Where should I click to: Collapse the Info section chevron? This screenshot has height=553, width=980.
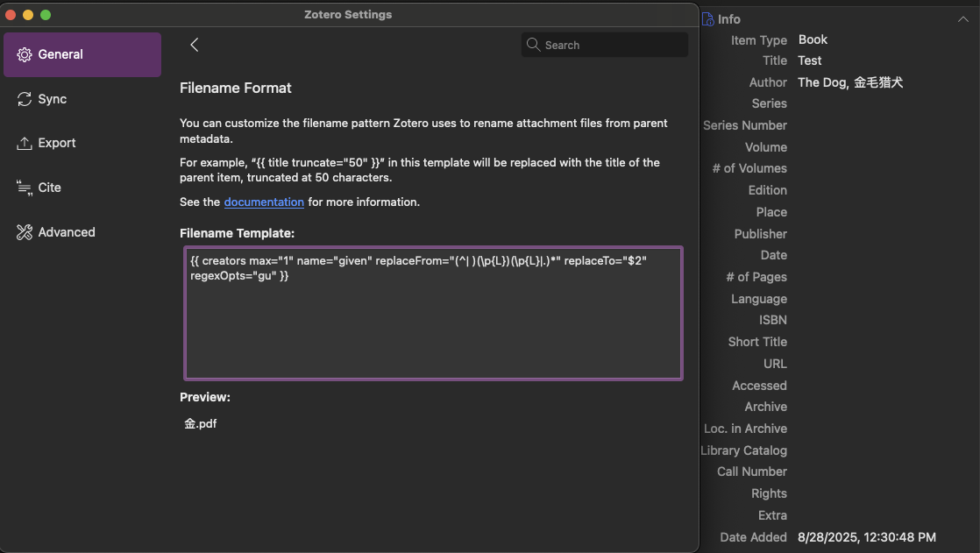[x=962, y=19]
